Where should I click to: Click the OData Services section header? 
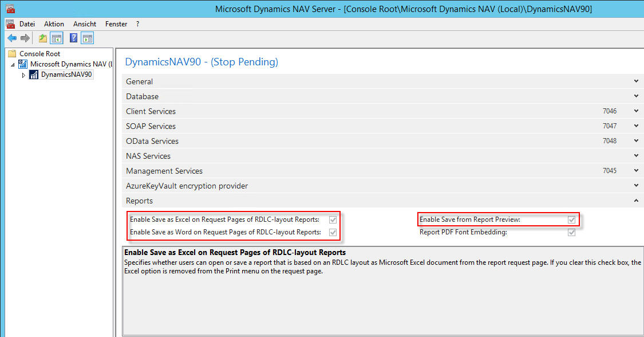coord(382,141)
